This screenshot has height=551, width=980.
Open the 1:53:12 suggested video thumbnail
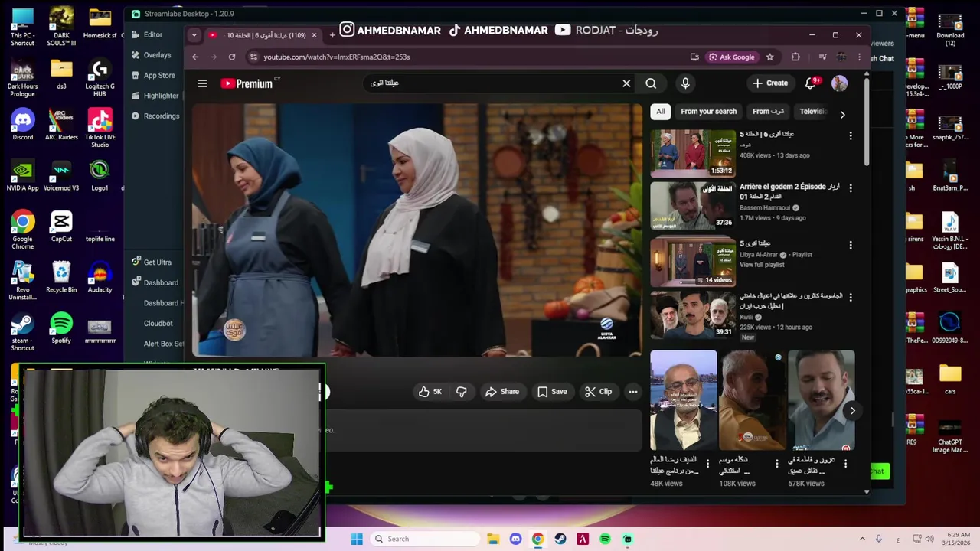(693, 153)
